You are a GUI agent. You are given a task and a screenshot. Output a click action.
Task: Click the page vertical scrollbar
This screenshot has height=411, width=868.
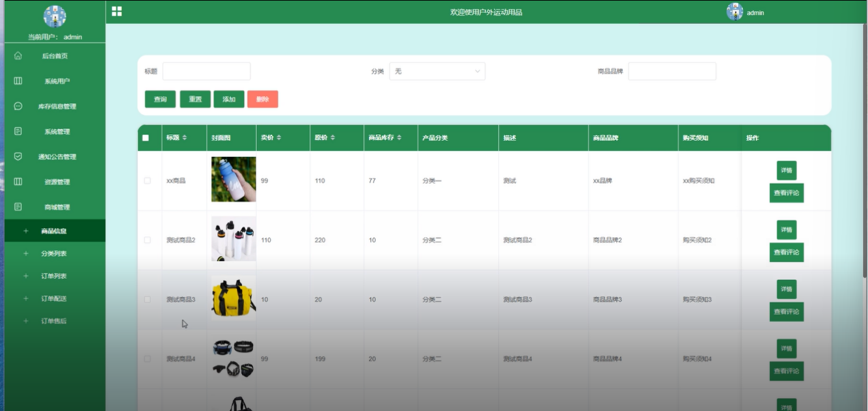[x=864, y=151]
